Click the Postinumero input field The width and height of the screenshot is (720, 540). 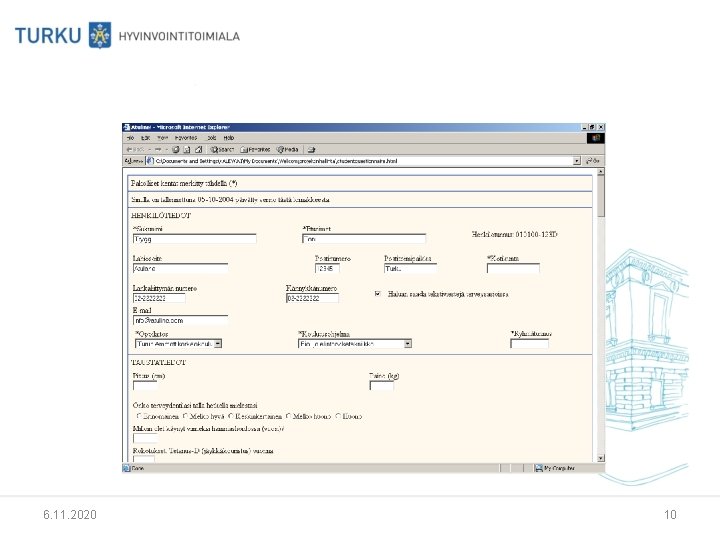(327, 269)
